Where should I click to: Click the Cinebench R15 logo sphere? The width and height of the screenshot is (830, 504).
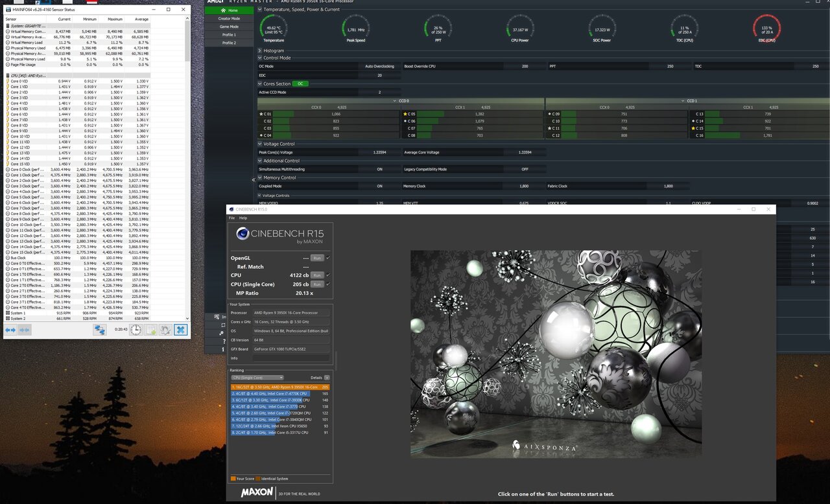tap(243, 234)
